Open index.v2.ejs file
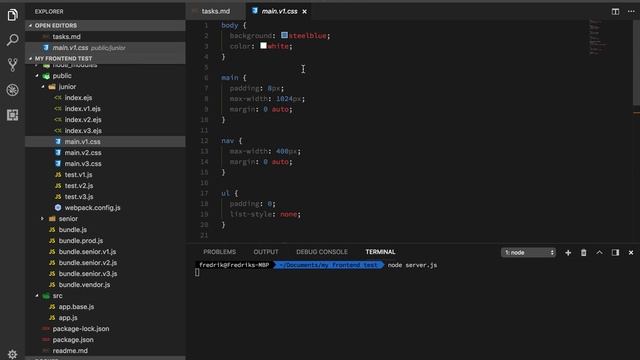This screenshot has width=640, height=360. pos(105,120)
